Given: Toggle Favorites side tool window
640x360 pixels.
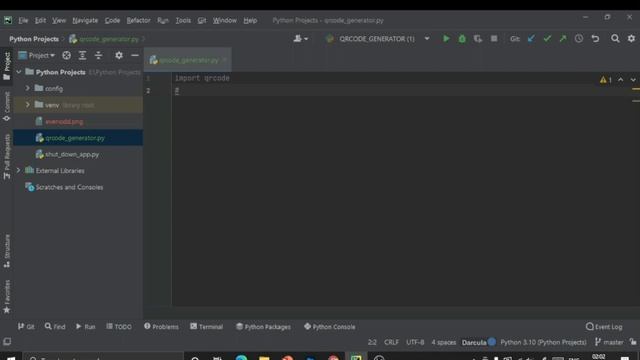Looking at the screenshot, I should (7, 297).
